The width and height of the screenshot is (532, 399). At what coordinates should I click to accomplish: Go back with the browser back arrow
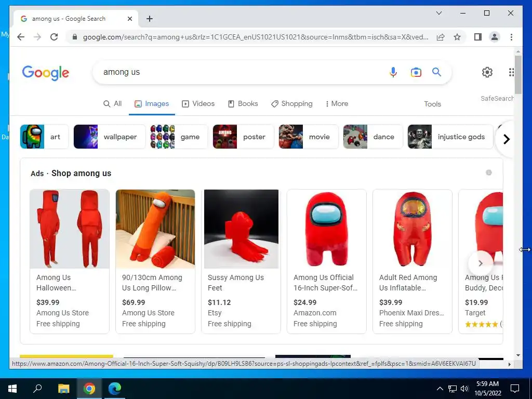click(x=21, y=37)
